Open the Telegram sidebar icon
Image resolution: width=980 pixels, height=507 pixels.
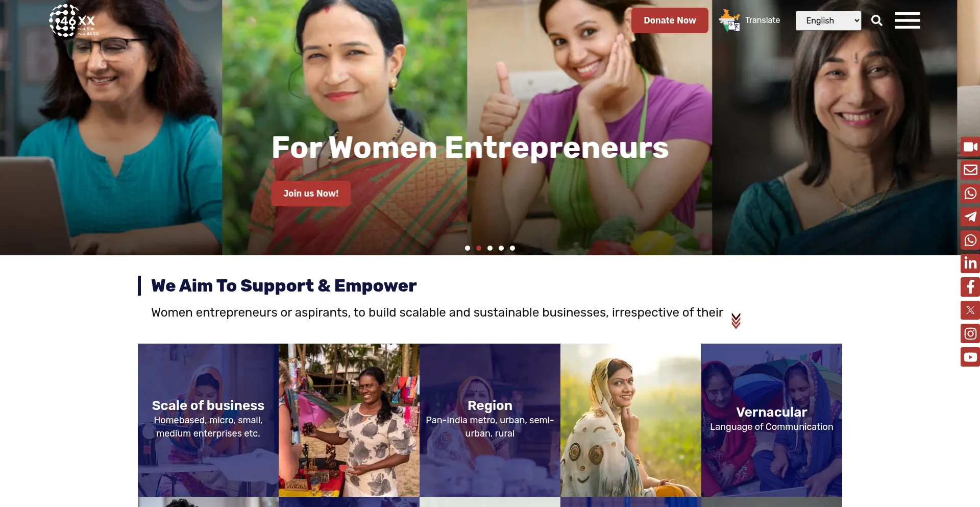coord(970,216)
